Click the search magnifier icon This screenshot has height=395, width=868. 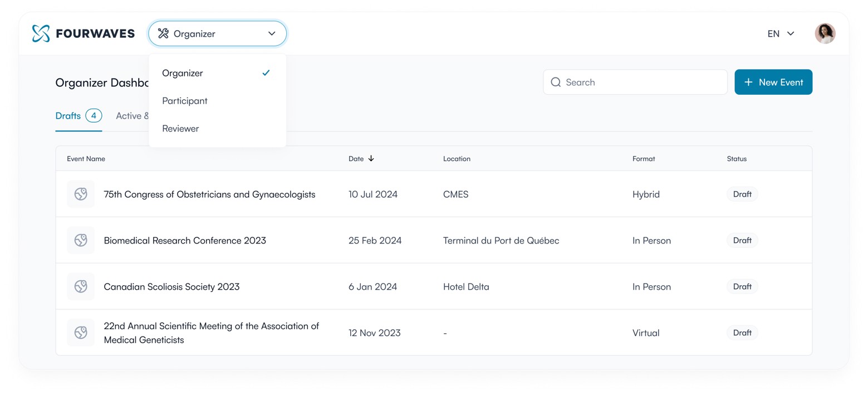(x=555, y=82)
